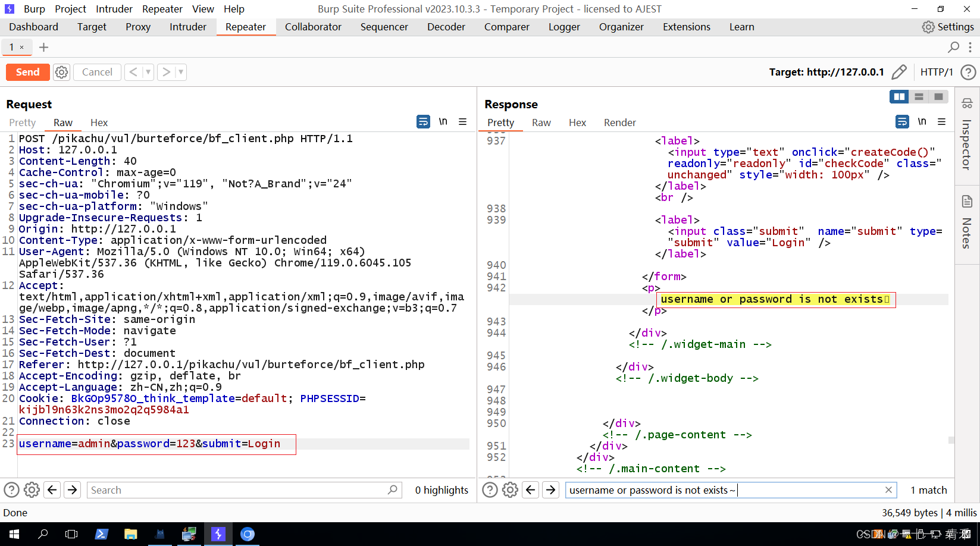Switch to the Target tab
Viewport: 980px width, 546px height.
pos(92,27)
